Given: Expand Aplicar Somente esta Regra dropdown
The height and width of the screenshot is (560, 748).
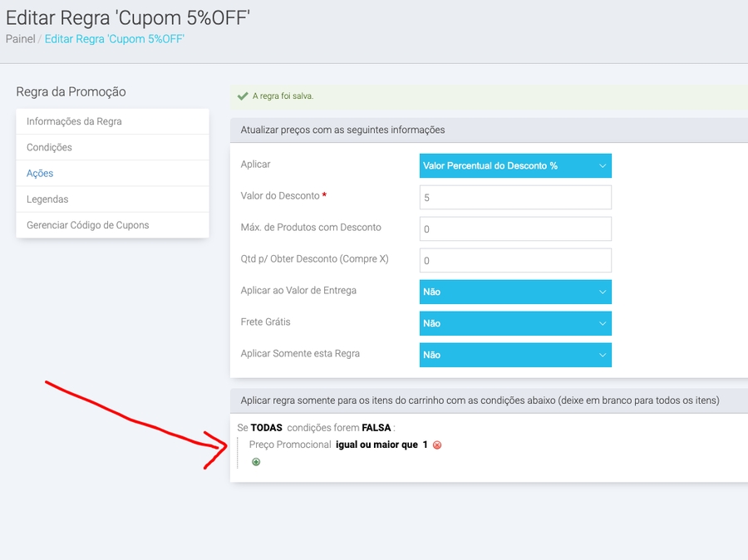Looking at the screenshot, I should point(515,355).
